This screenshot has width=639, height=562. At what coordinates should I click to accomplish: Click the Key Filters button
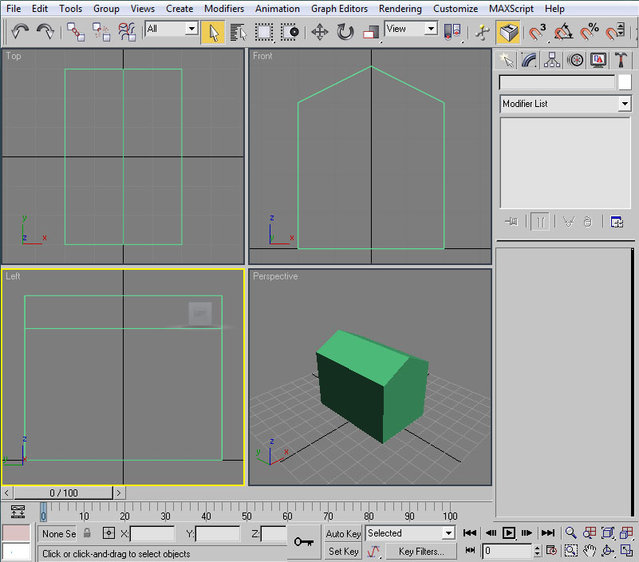pyautogui.click(x=420, y=551)
